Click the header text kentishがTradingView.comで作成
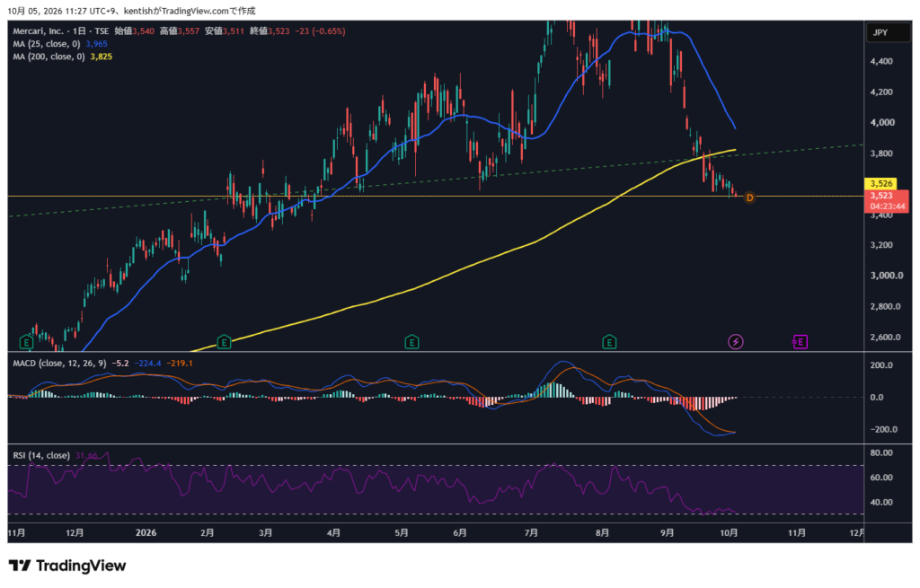 pyautogui.click(x=190, y=11)
